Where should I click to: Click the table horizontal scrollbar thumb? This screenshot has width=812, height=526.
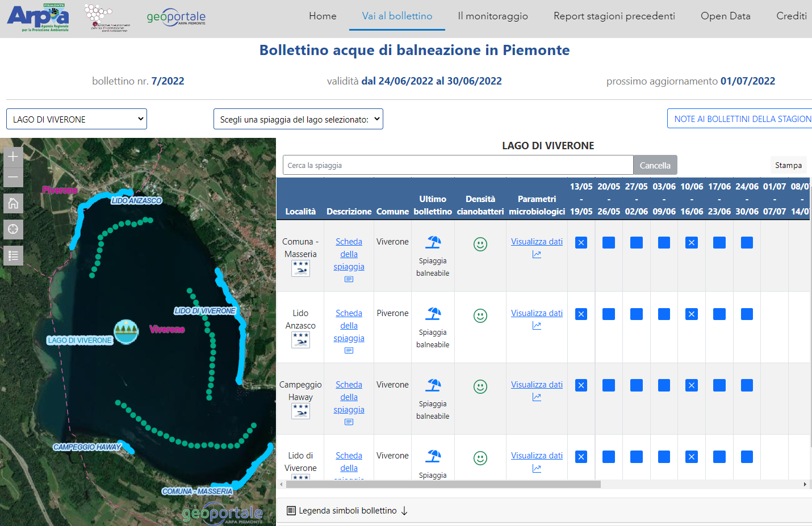tap(443, 485)
